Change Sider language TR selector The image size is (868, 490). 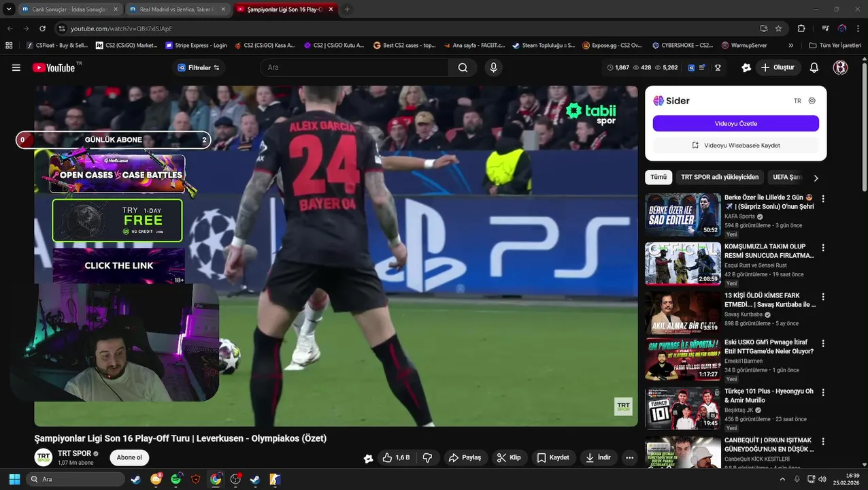pyautogui.click(x=797, y=101)
